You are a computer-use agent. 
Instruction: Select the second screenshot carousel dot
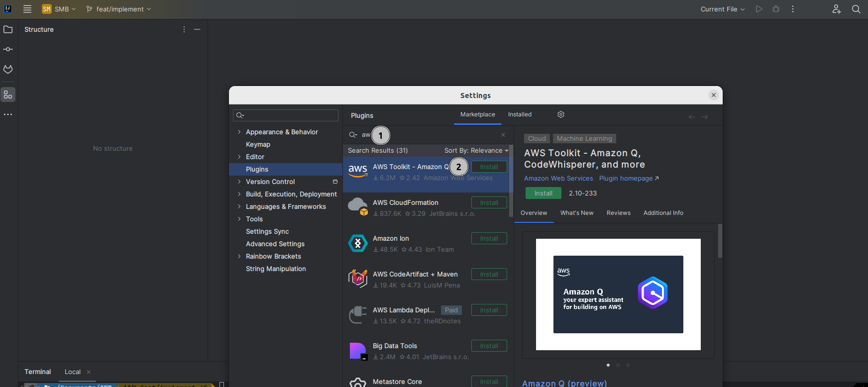(618, 365)
